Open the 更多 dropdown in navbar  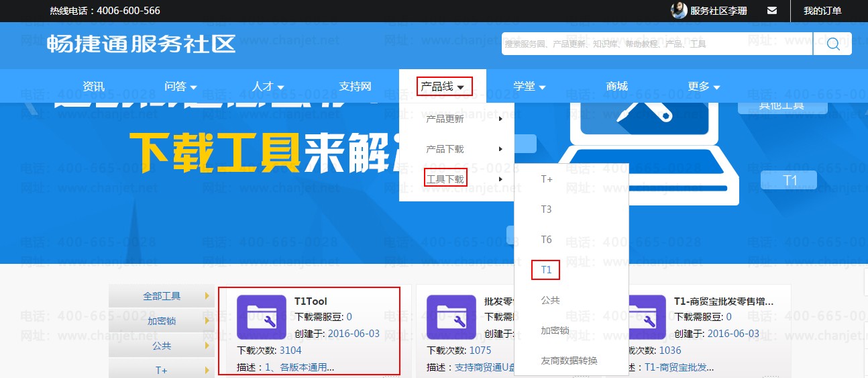pyautogui.click(x=704, y=86)
